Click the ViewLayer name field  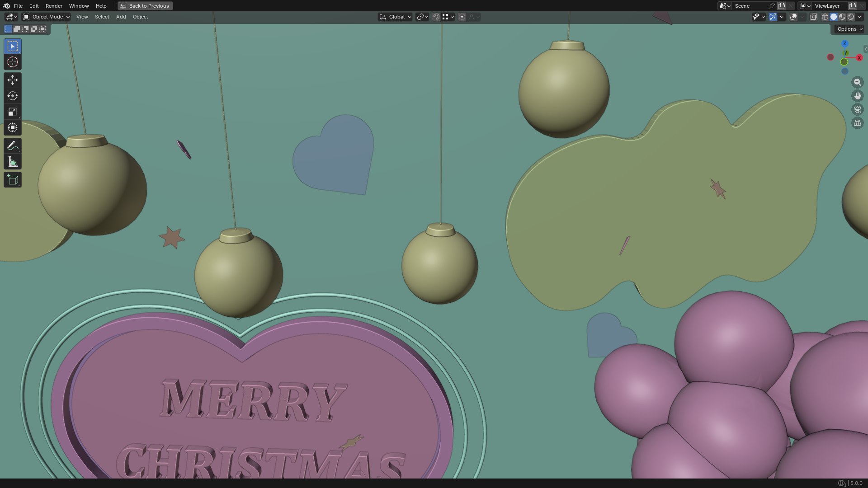pyautogui.click(x=830, y=6)
